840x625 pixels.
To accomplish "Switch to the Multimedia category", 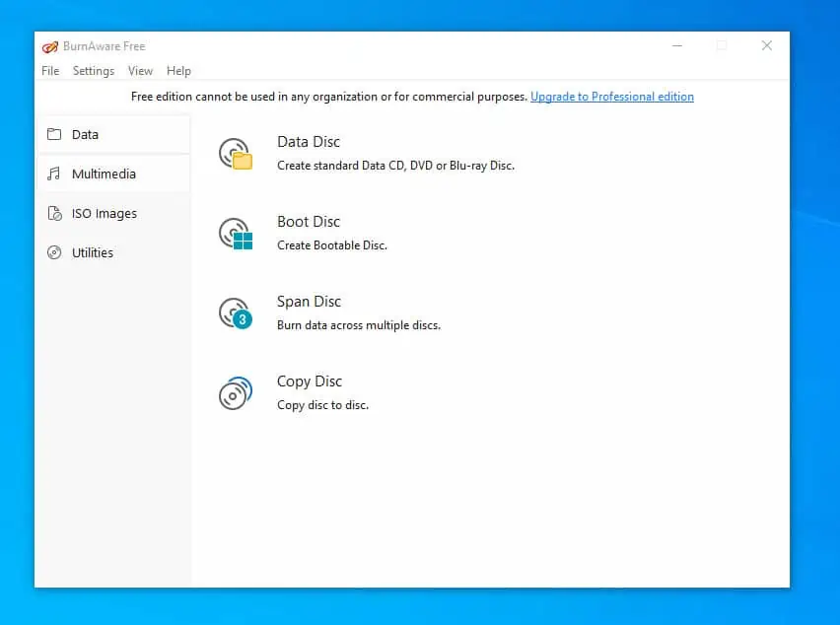I will (114, 174).
